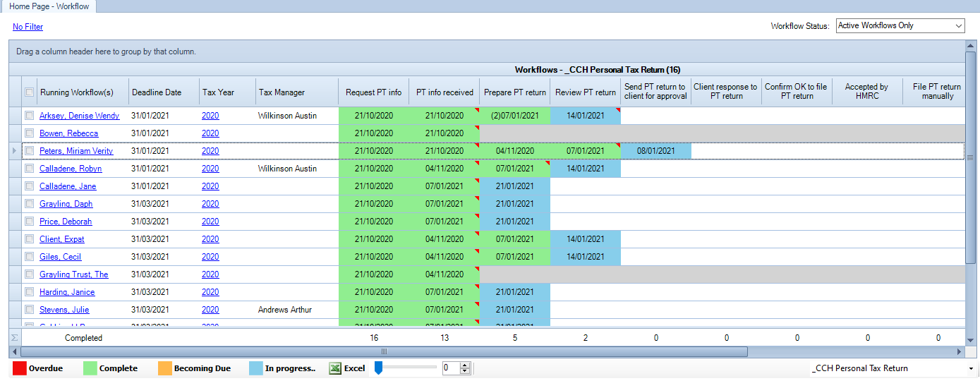Select the Home Page - Workflow tab
This screenshot has width=980, height=381.
(x=49, y=6)
